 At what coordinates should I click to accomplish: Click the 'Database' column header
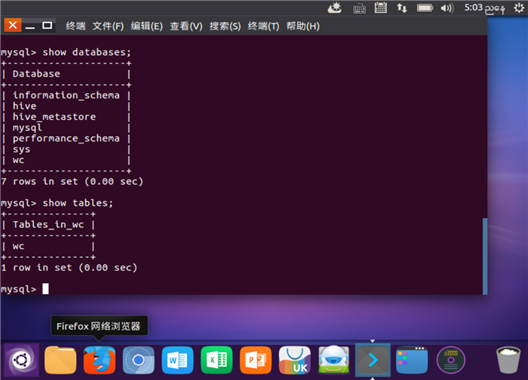pyautogui.click(x=36, y=74)
